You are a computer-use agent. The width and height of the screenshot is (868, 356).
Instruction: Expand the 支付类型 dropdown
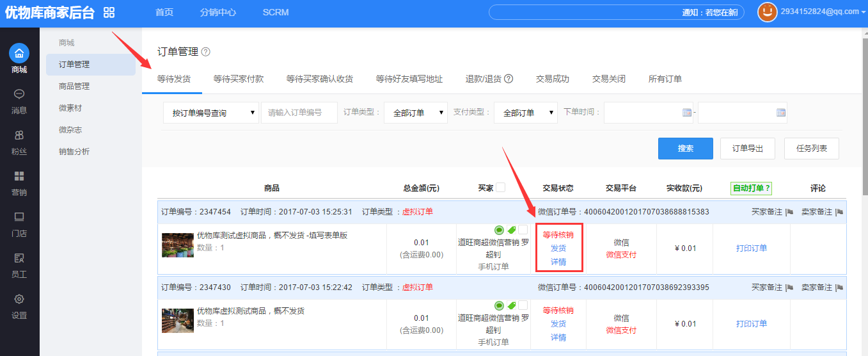click(526, 113)
